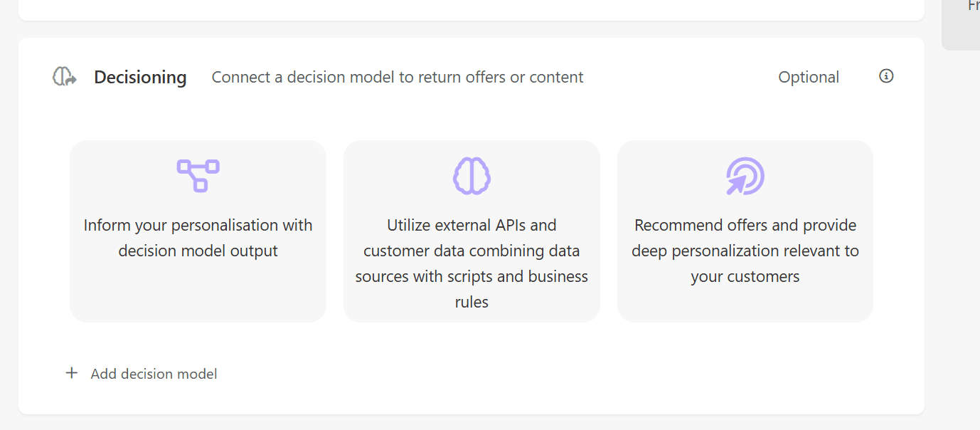980x430 pixels.
Task: Click the 'your customers' text line
Action: click(745, 276)
